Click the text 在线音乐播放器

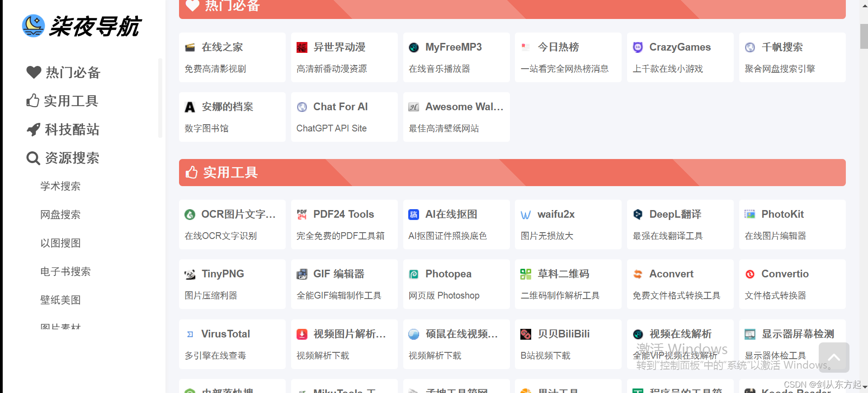(x=439, y=69)
